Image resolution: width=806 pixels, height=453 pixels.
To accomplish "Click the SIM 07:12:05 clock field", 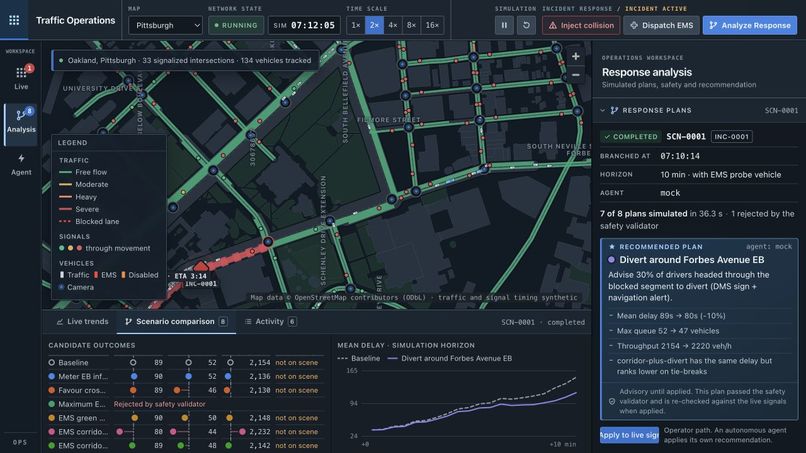I will [304, 25].
